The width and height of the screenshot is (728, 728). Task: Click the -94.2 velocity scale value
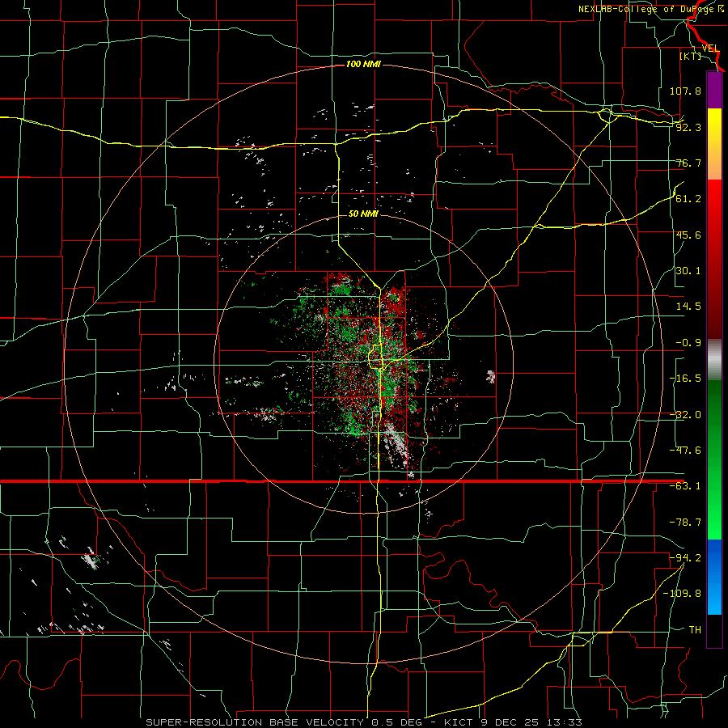685,557
